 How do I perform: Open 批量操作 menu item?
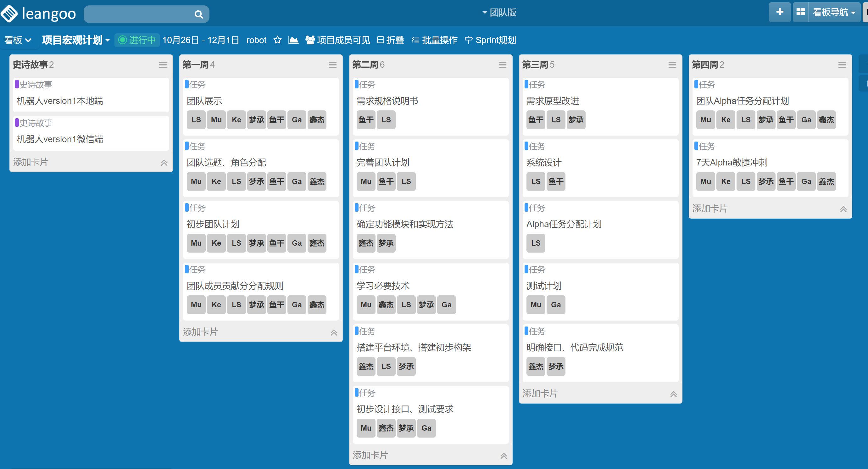click(x=434, y=40)
